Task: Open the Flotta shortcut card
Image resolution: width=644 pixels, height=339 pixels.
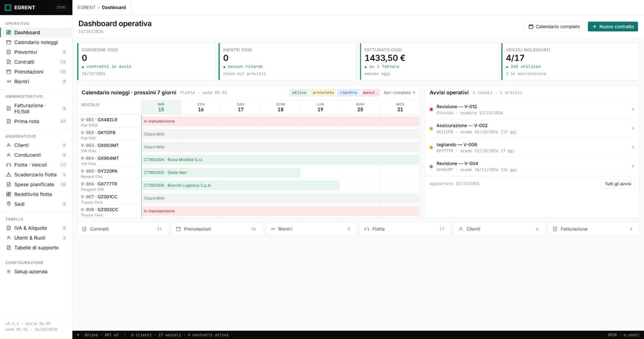Action: pyautogui.click(x=405, y=229)
